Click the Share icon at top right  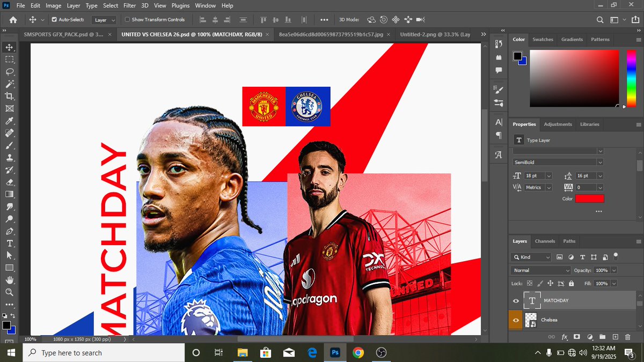(x=636, y=20)
